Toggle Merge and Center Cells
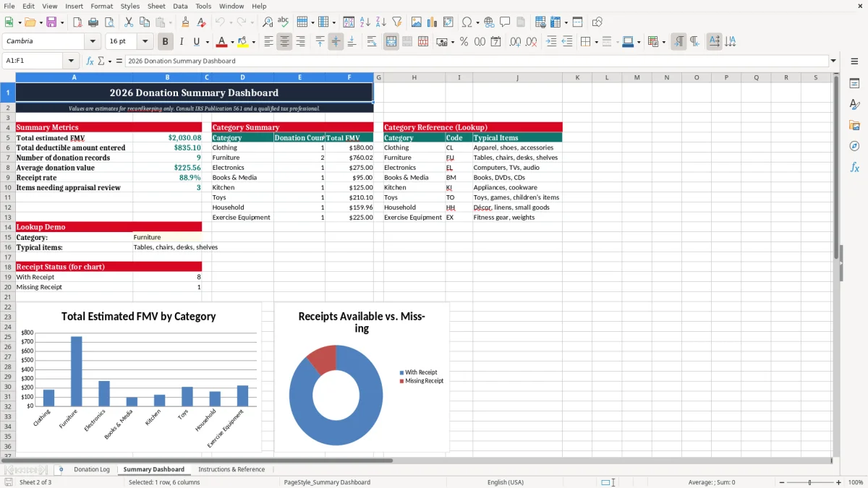This screenshot has width=868, height=488. click(x=391, y=42)
